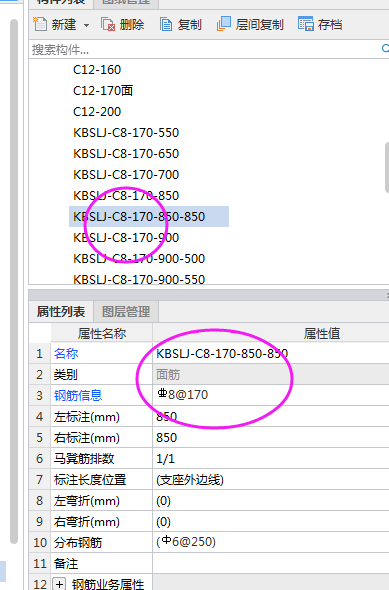Select component C12-170面 in list
This screenshot has height=590, width=389.
(103, 91)
